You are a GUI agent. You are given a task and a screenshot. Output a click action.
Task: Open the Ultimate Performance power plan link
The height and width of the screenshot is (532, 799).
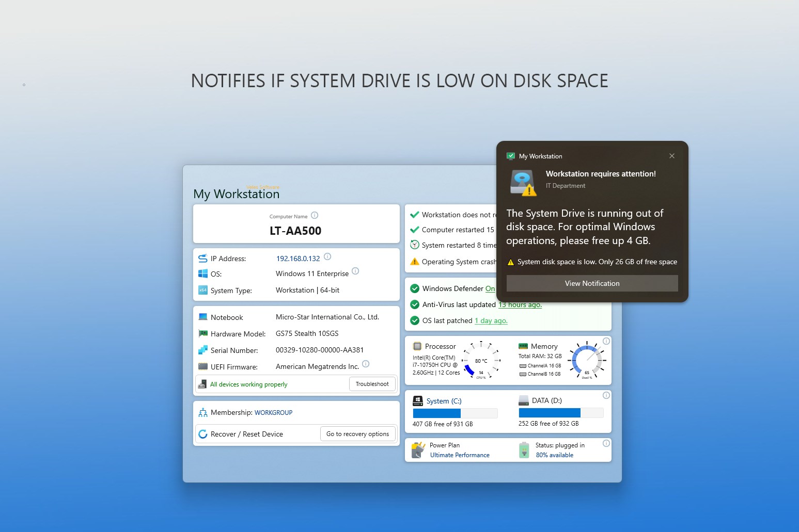(x=460, y=455)
